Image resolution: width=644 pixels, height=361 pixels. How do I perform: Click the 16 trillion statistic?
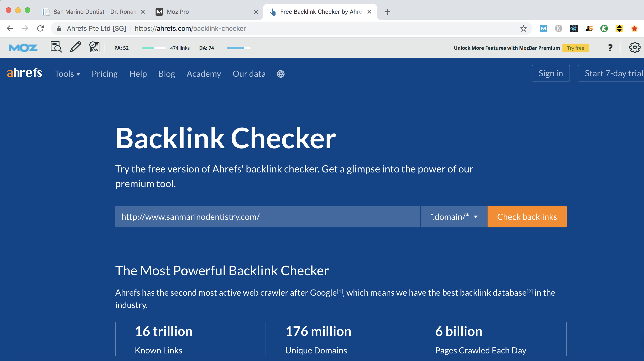point(164,331)
